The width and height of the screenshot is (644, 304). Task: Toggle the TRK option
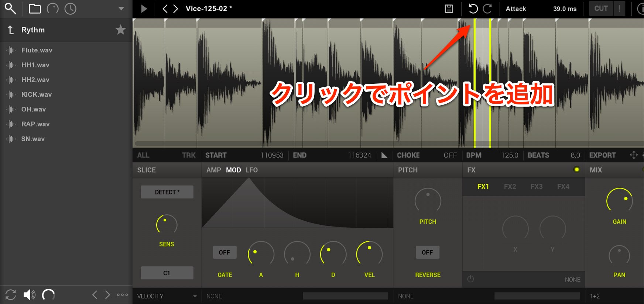coord(189,155)
